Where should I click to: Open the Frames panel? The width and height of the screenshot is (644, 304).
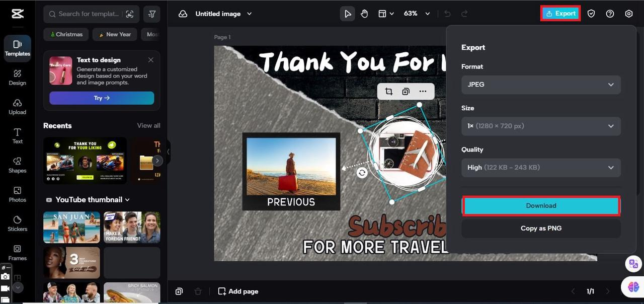pos(18,253)
